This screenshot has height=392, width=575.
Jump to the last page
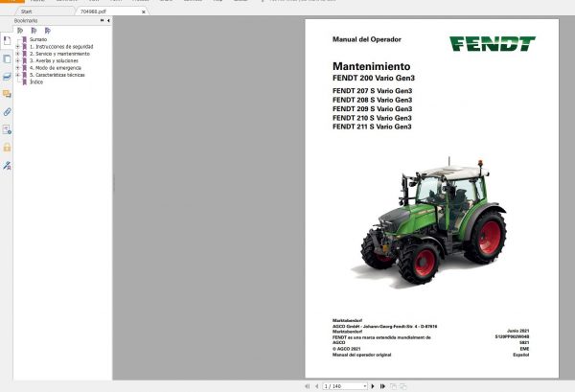[382, 386]
